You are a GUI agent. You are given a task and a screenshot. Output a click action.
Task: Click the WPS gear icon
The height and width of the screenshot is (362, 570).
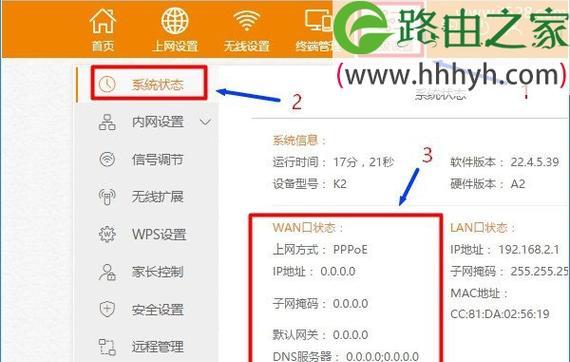[x=107, y=234]
